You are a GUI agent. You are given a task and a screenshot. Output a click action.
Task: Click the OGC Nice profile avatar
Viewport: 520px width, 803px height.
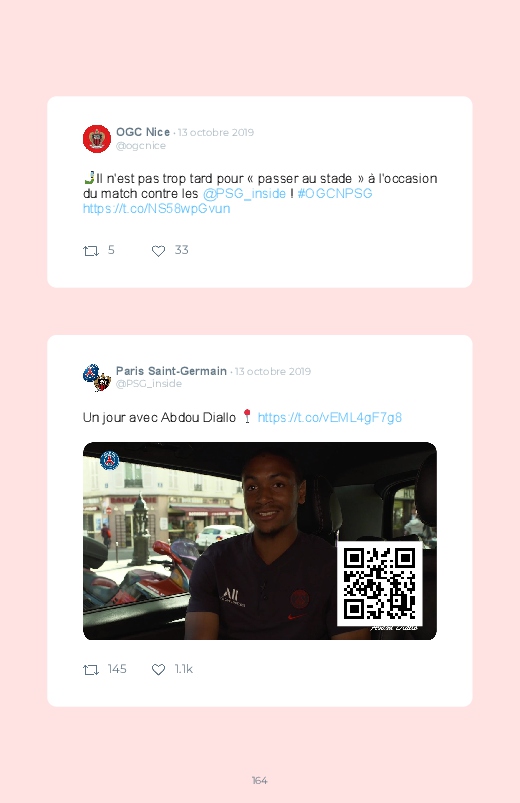click(97, 138)
